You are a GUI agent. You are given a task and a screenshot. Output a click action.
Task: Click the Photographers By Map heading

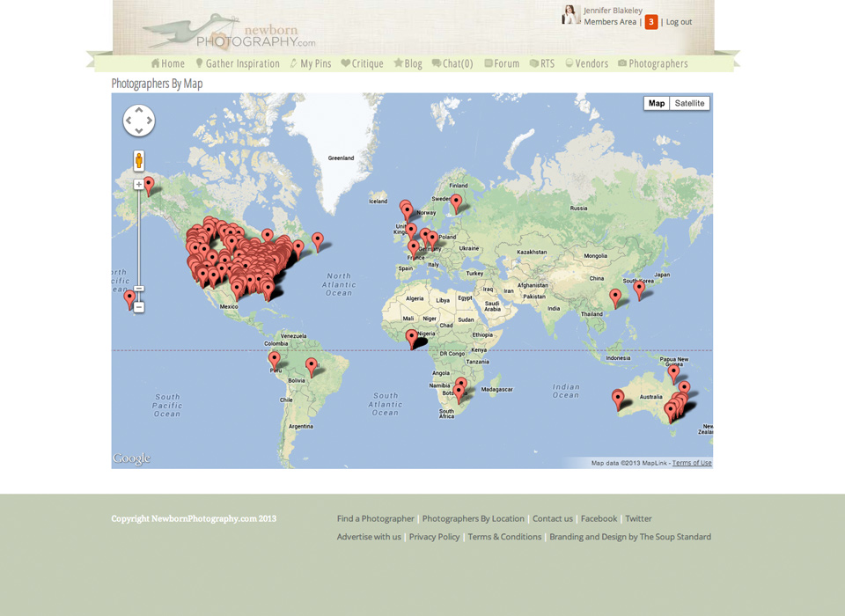157,84
